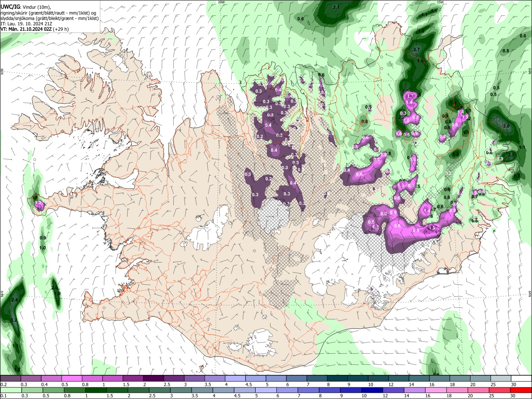Click the '2.4' precipitation value on the map
The width and height of the screenshot is (532, 399).
(15, 300)
